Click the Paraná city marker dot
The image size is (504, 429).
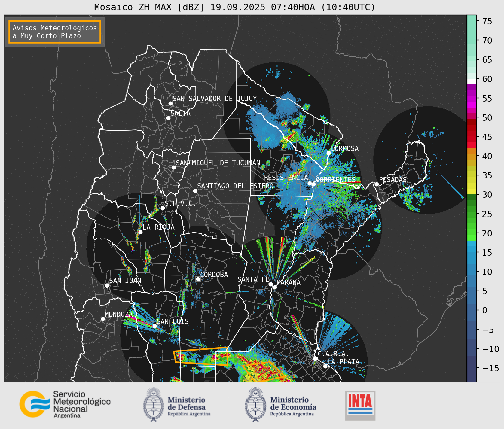(275, 287)
